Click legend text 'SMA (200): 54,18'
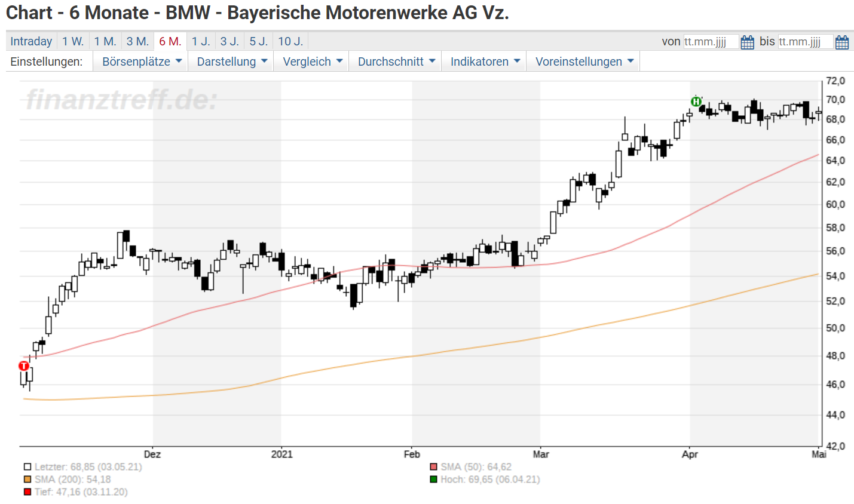 coord(73,480)
